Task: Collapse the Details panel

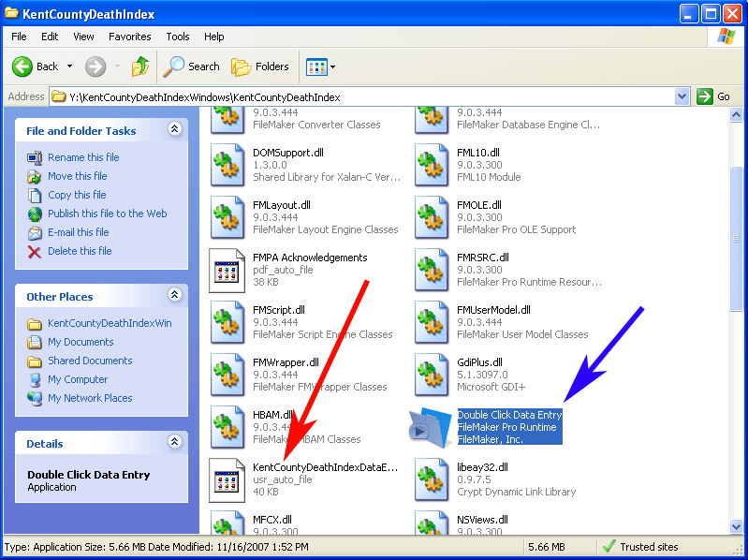Action: pyautogui.click(x=175, y=442)
